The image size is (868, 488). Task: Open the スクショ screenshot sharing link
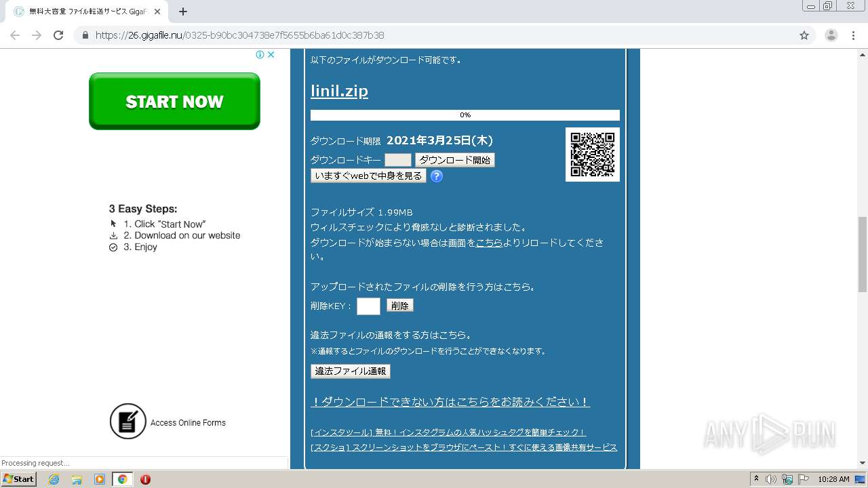click(464, 447)
